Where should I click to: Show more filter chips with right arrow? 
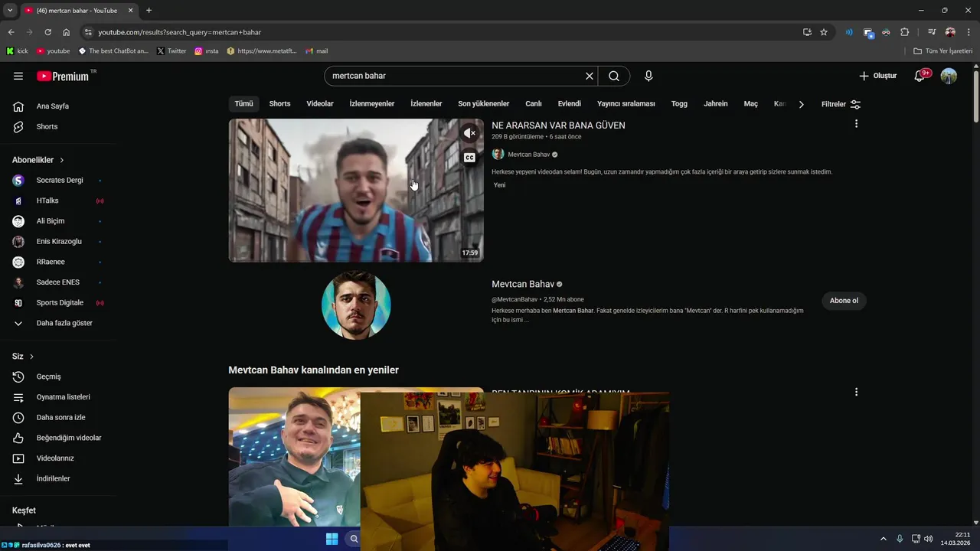801,104
